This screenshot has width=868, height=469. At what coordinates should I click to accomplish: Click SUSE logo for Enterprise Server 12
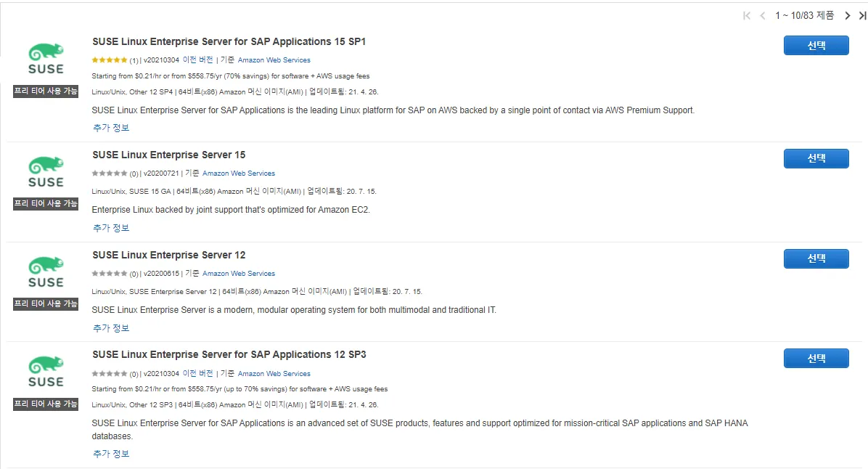(46, 272)
